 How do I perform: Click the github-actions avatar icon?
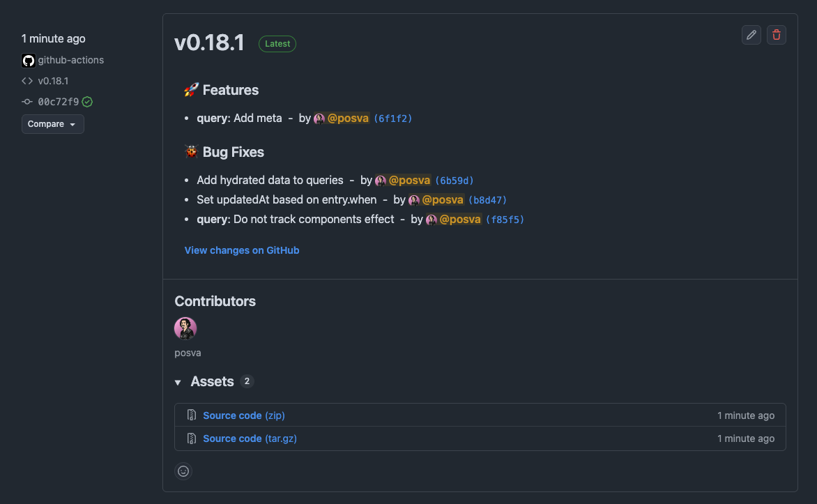point(29,61)
